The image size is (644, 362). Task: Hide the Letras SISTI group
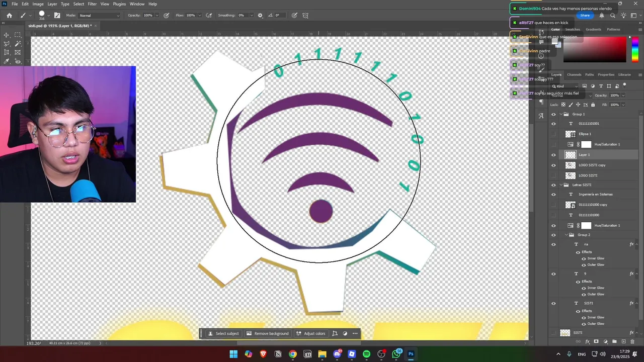click(553, 185)
